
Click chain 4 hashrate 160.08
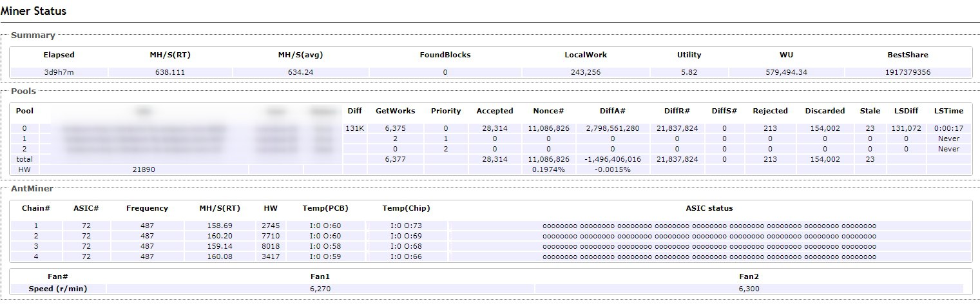point(220,256)
